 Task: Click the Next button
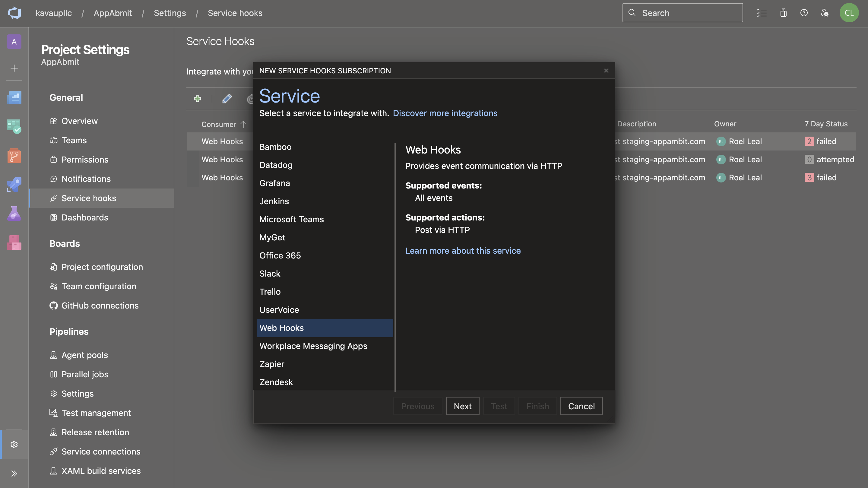[x=462, y=406]
